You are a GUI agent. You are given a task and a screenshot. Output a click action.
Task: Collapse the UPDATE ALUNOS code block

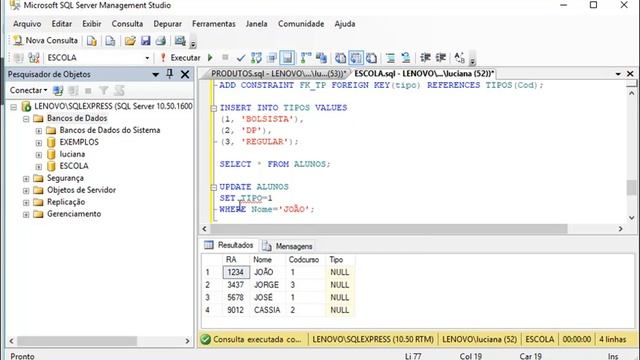[213, 187]
